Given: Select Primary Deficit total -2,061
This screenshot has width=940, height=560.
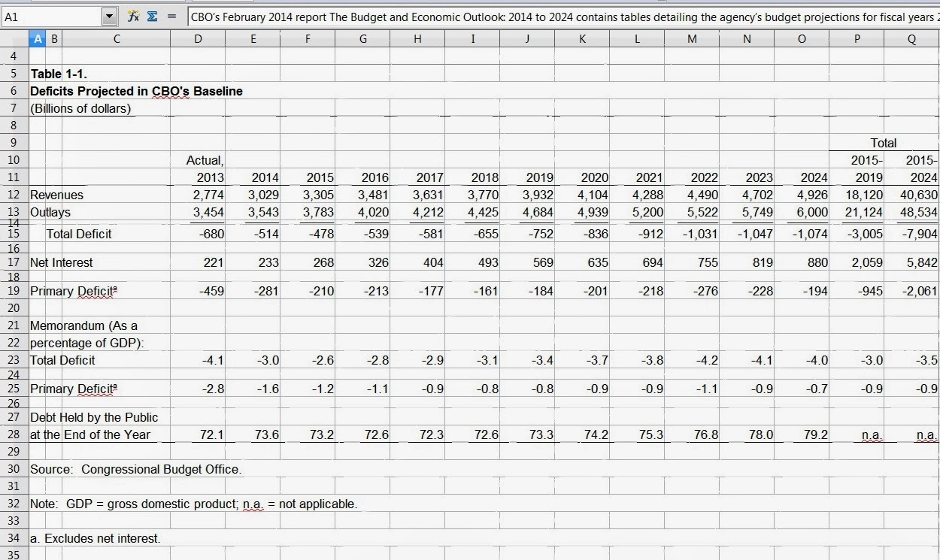Looking at the screenshot, I should click(921, 291).
